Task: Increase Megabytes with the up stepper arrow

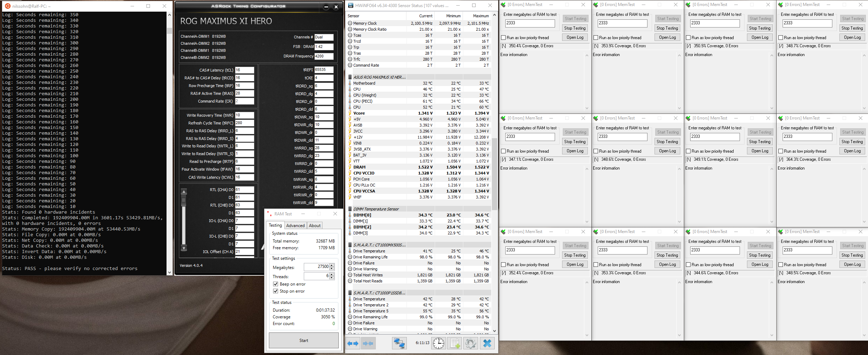Action: (332, 265)
